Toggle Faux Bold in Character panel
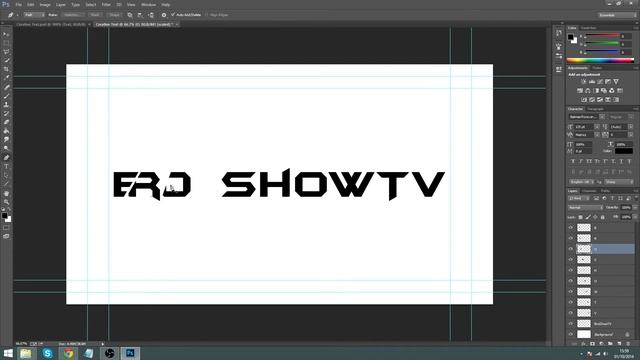Screen dimensions: 640x360 point(573,162)
